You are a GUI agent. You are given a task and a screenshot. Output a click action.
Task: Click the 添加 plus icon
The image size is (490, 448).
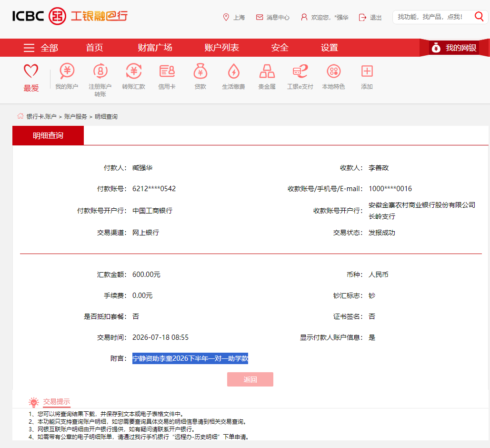(x=367, y=71)
